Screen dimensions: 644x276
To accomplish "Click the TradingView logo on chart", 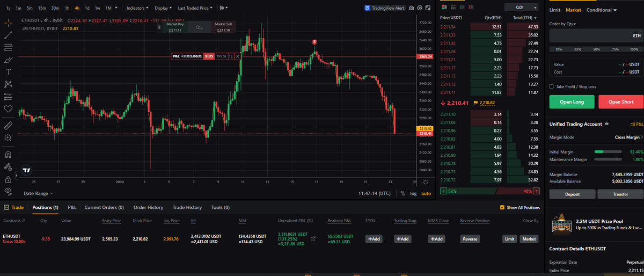I will [26, 170].
